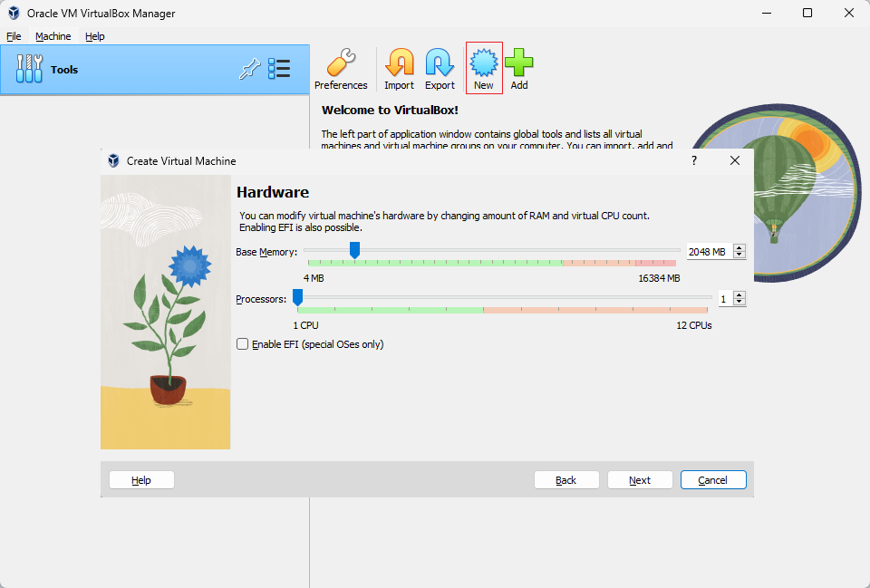Screen dimensions: 870x588
Task: Click the question mark help icon in dialog
Action: pos(693,161)
